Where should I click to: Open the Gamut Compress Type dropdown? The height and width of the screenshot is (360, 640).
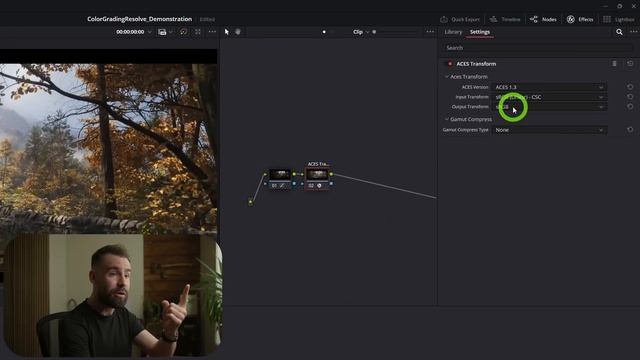(549, 130)
